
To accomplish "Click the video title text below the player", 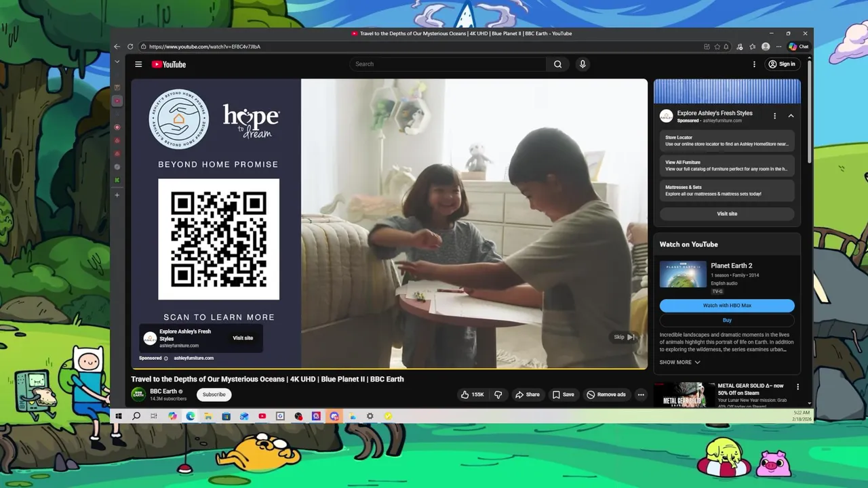I will [x=267, y=380].
